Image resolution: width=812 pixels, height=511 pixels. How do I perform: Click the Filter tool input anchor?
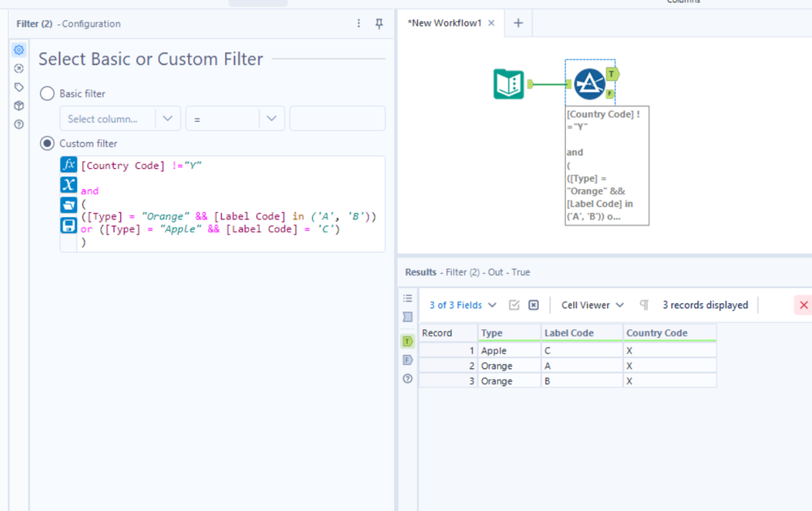coord(569,84)
